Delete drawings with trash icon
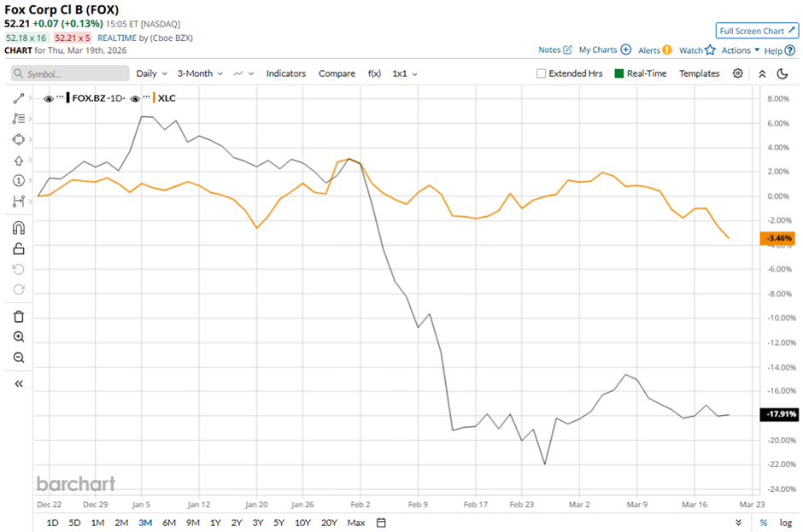 tap(19, 317)
